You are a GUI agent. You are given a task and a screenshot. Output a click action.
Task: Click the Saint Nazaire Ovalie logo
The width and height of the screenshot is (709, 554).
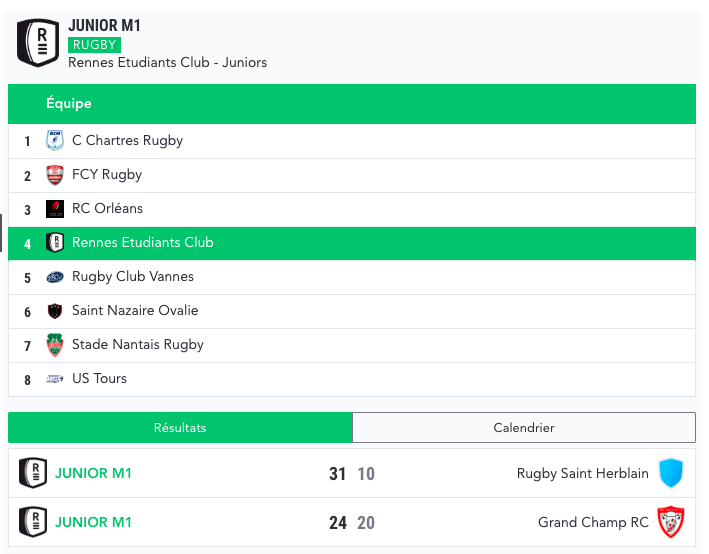coord(55,311)
